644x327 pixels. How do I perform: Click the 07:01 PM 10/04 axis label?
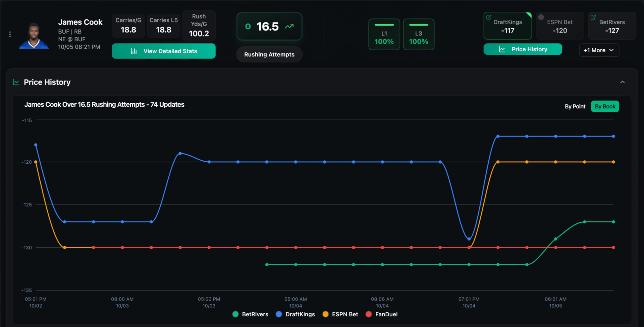469,302
